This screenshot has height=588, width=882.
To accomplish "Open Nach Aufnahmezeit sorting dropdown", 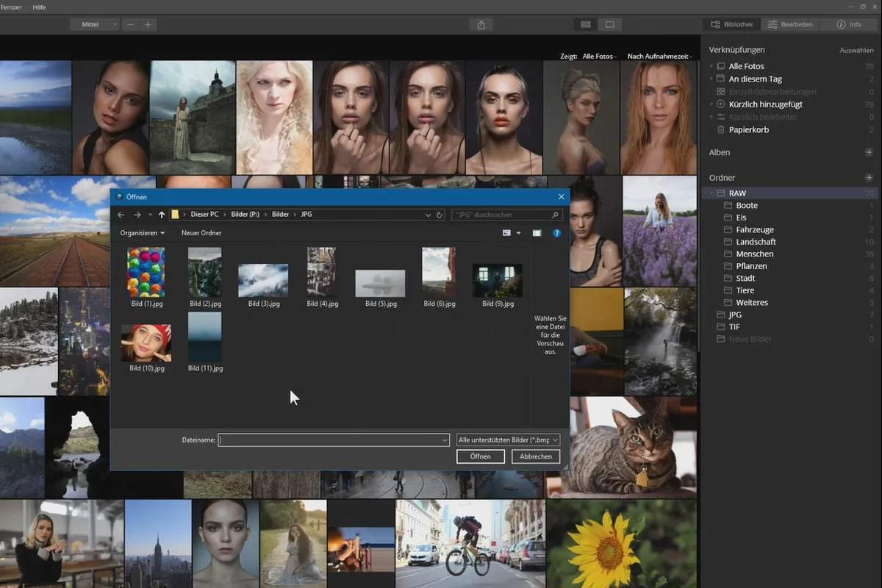I will 659,56.
